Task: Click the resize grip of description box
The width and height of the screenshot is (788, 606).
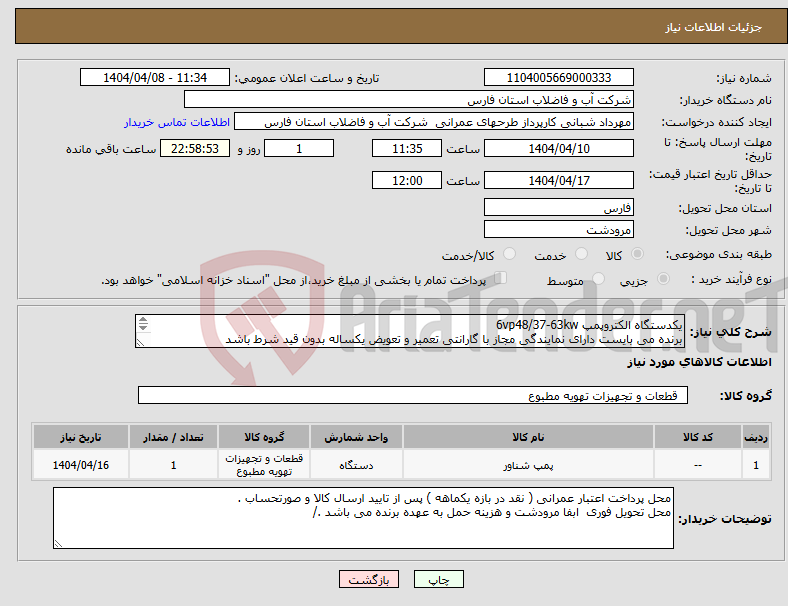Action: click(x=140, y=343)
